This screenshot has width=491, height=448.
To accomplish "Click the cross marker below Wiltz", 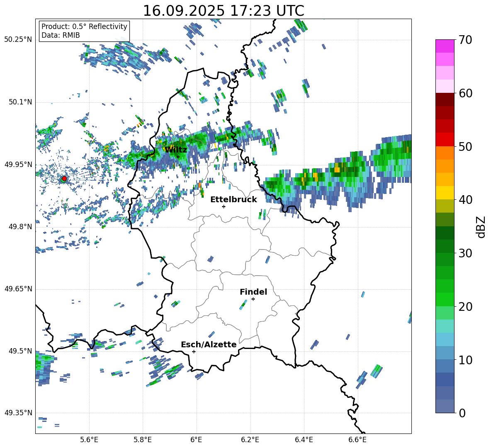I will tap(178, 157).
